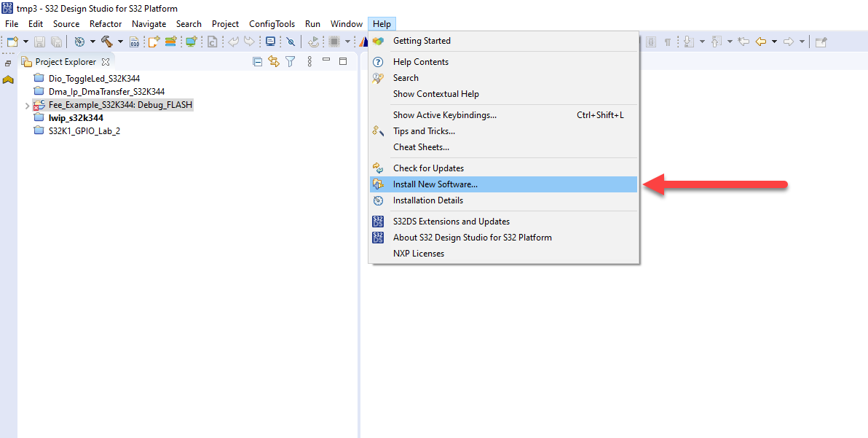Toggle the filter icon in Project Explorer

[x=290, y=61]
